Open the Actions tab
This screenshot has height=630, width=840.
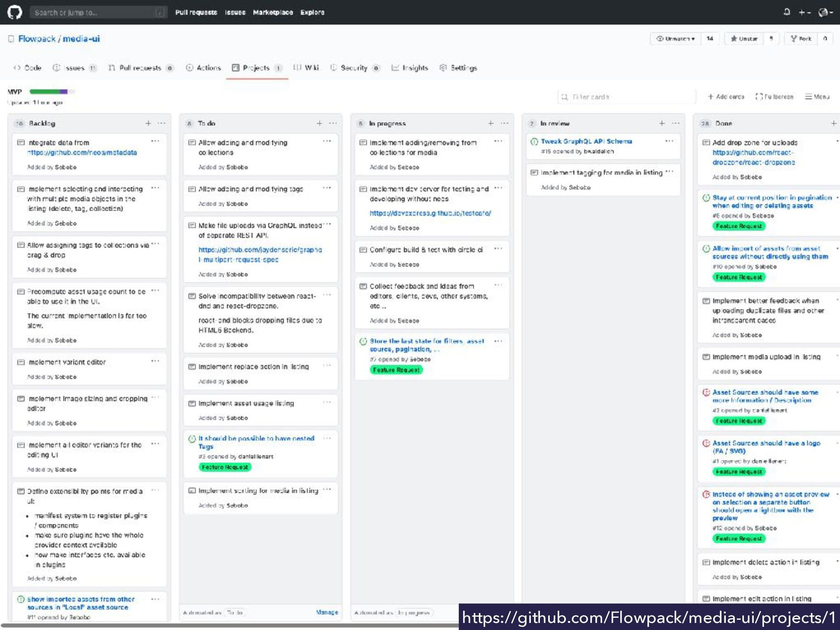(203, 68)
